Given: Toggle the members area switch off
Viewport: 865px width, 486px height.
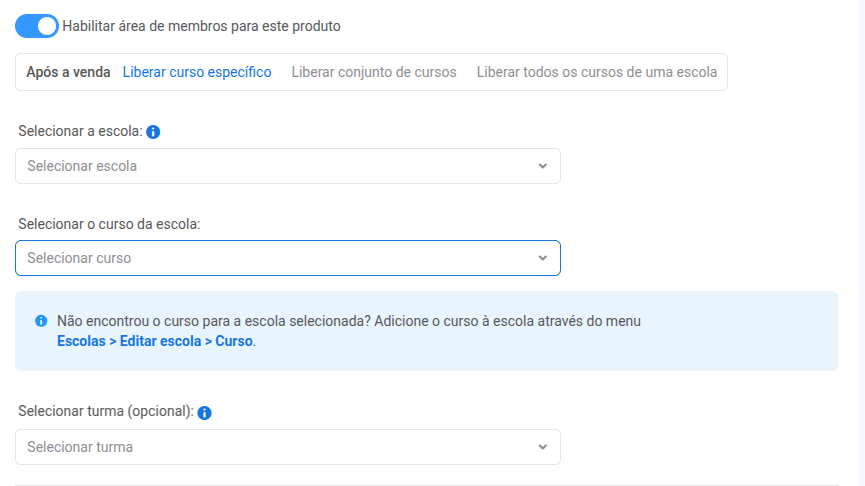Looking at the screenshot, I should tap(37, 26).
